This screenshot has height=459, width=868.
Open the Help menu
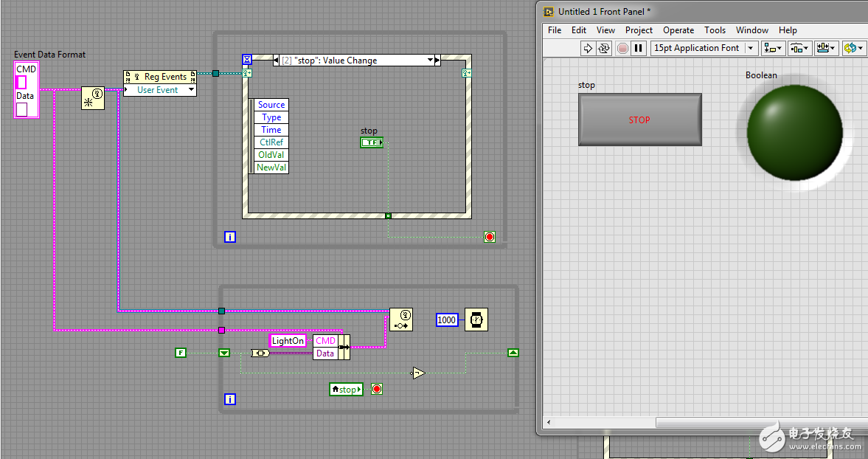coord(788,30)
